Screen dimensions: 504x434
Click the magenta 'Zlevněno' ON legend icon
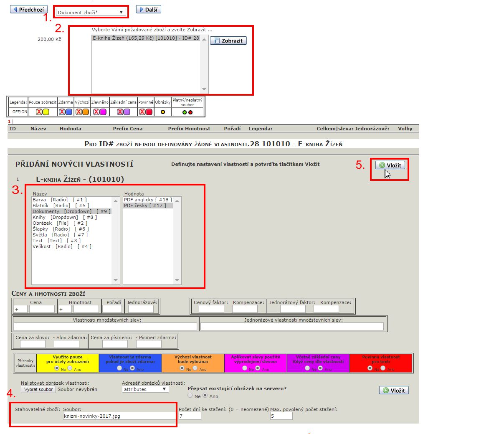tap(103, 112)
